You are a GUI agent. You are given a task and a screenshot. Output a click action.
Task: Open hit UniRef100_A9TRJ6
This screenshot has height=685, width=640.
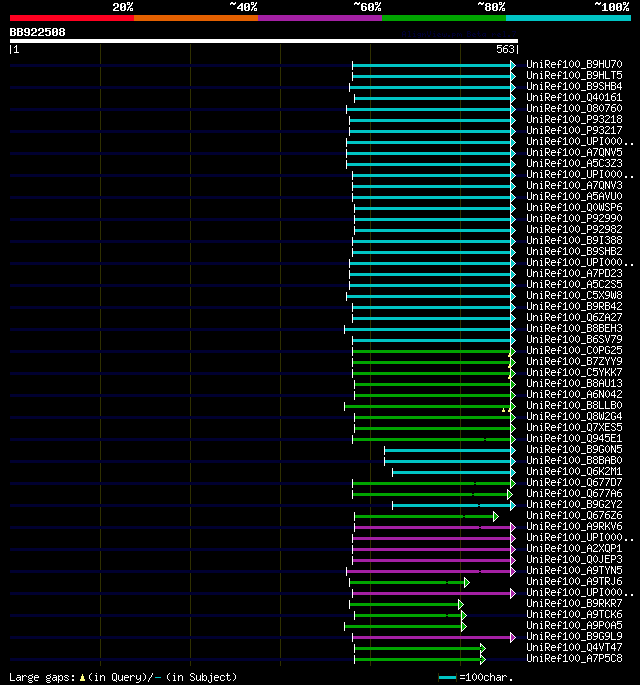coord(574,581)
